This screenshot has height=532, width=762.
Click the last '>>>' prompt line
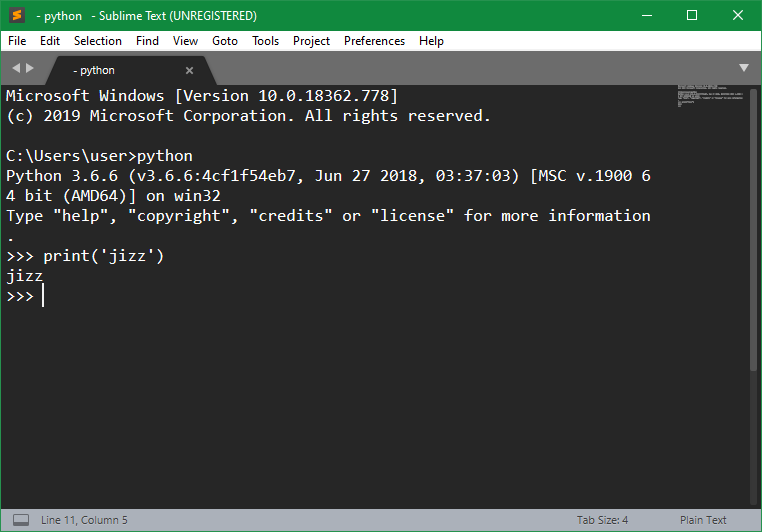tap(20, 296)
